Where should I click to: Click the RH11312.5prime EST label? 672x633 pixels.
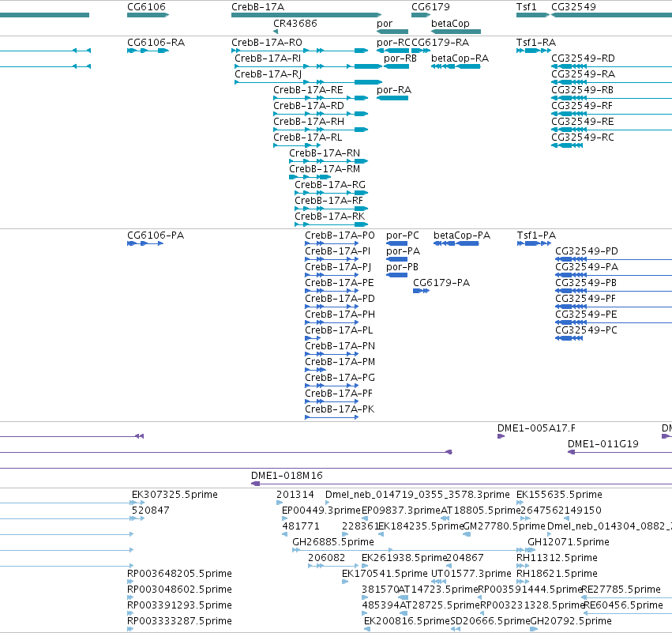point(557,558)
